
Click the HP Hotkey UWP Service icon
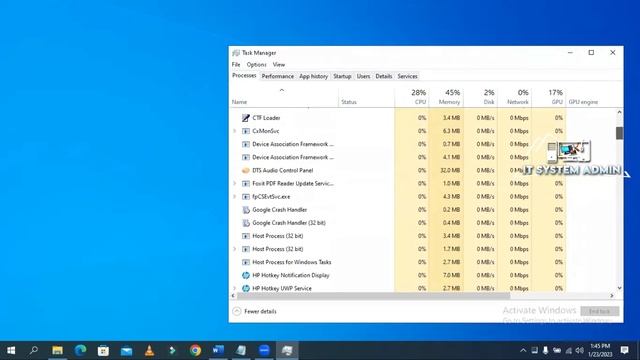pos(246,288)
